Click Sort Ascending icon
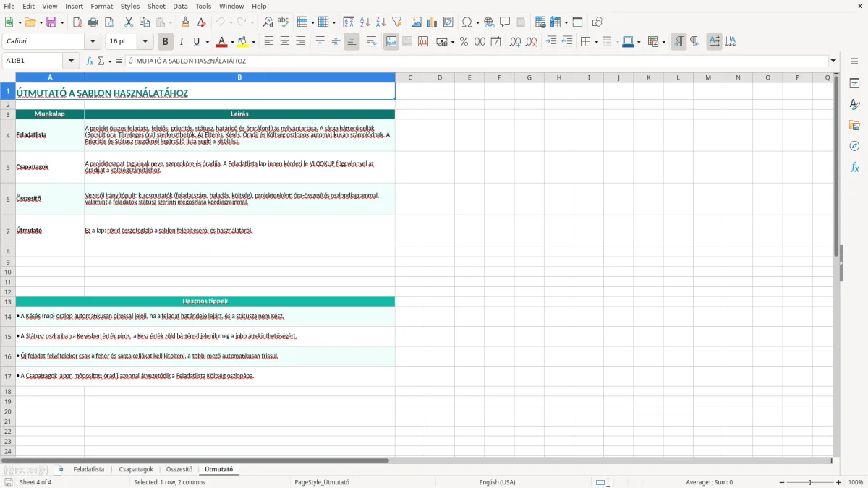 365,22
